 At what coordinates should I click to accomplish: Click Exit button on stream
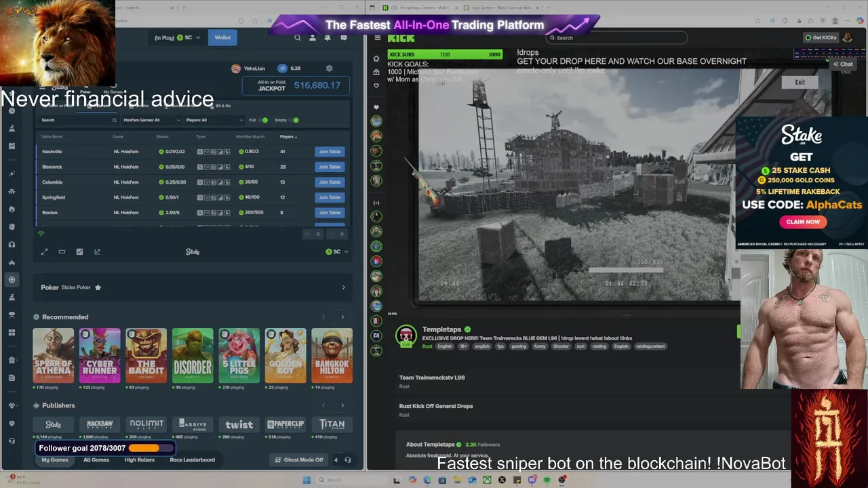800,83
